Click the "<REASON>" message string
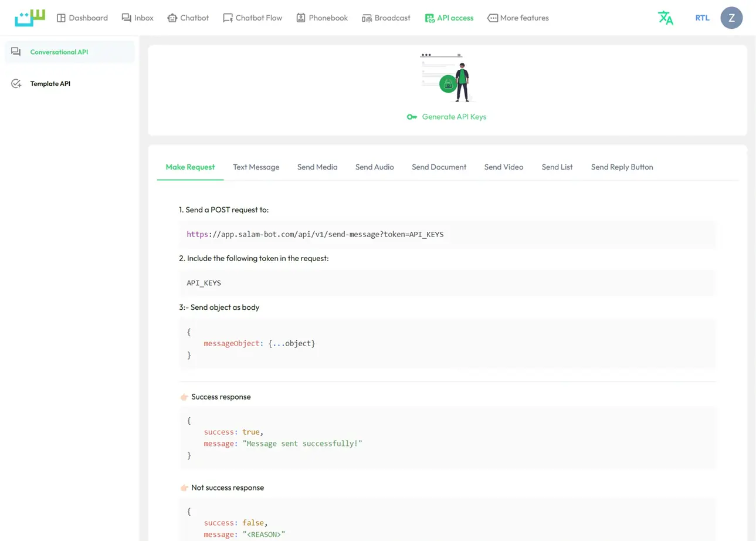756x541 pixels. (263, 535)
